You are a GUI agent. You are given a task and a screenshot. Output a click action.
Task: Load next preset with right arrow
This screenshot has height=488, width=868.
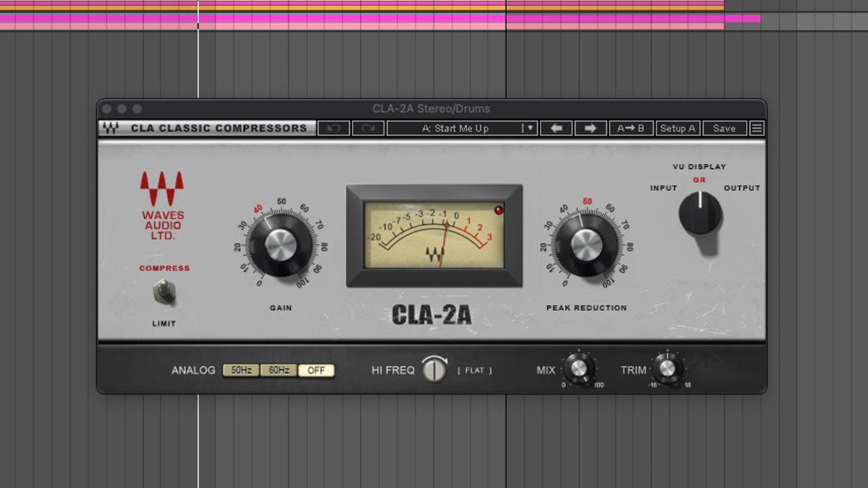point(591,128)
